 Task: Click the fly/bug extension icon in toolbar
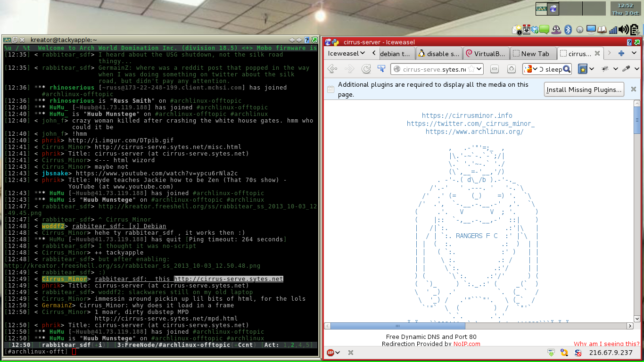pyautogui.click(x=605, y=69)
